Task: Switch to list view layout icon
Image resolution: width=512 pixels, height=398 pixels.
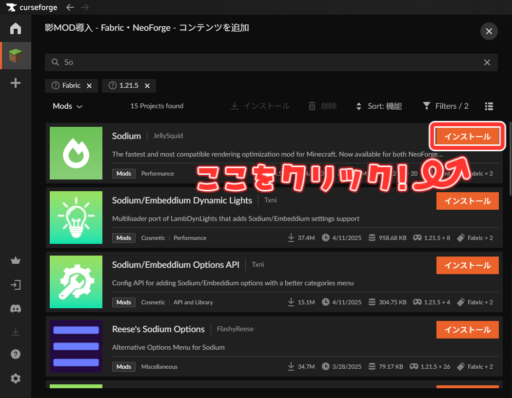Action: pos(489,106)
